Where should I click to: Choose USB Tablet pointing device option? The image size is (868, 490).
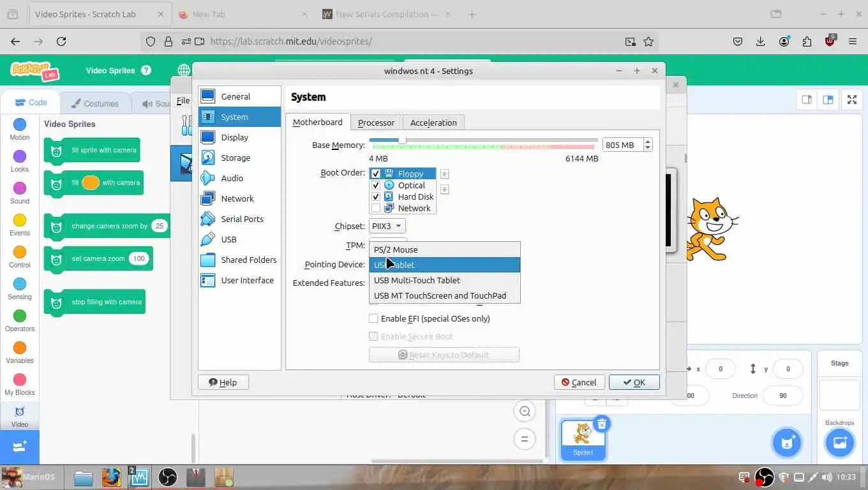coord(445,265)
